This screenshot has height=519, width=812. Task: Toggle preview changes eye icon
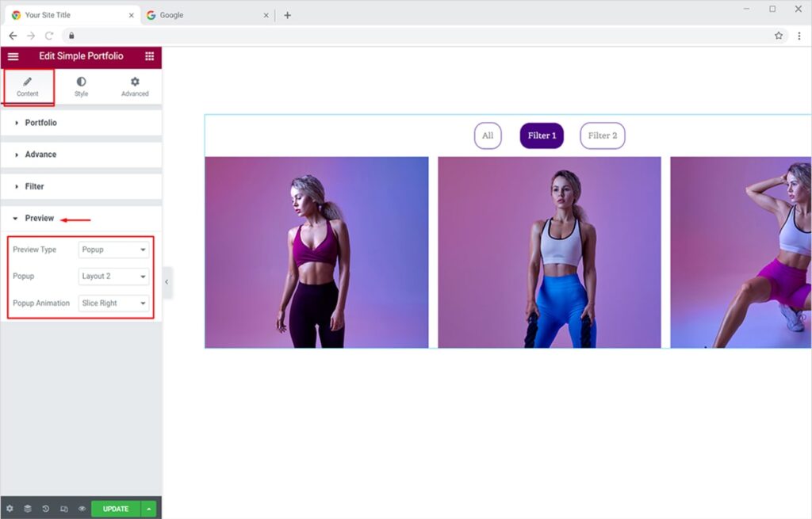pos(82,509)
